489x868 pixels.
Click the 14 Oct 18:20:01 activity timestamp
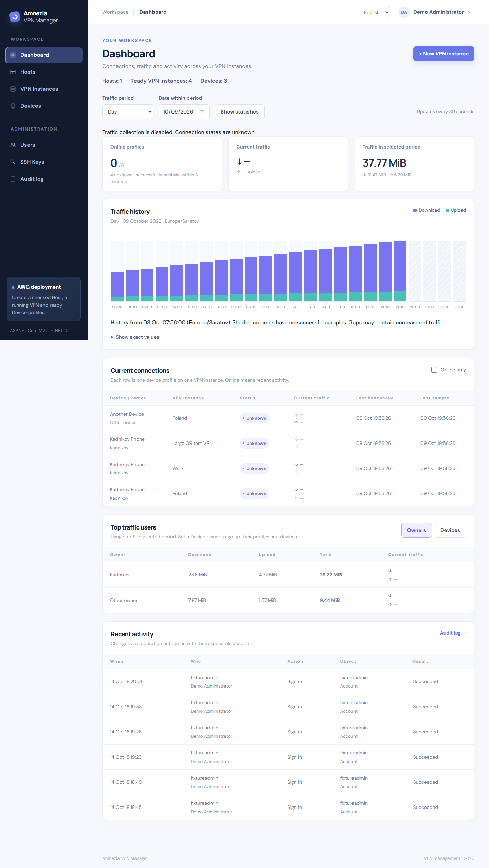[x=126, y=681]
